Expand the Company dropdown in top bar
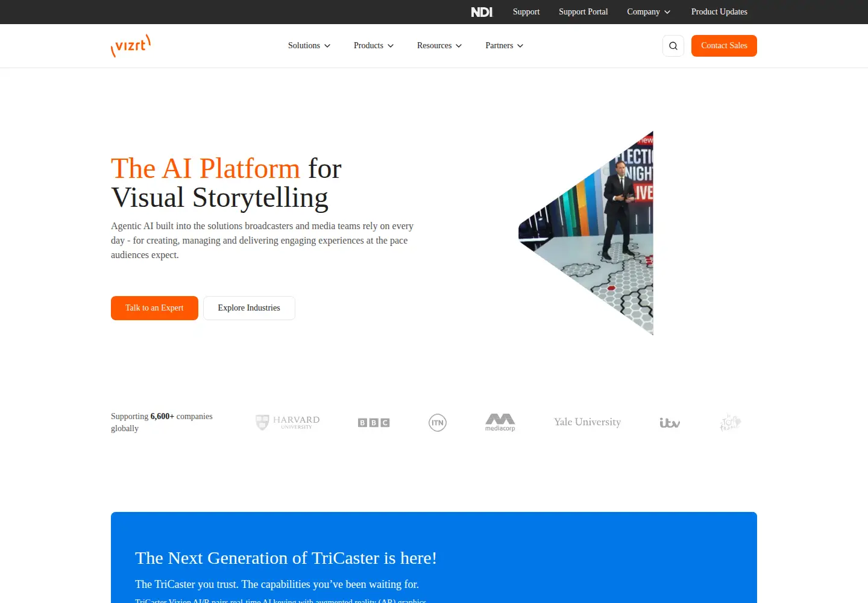The width and height of the screenshot is (868, 603). coord(649,12)
